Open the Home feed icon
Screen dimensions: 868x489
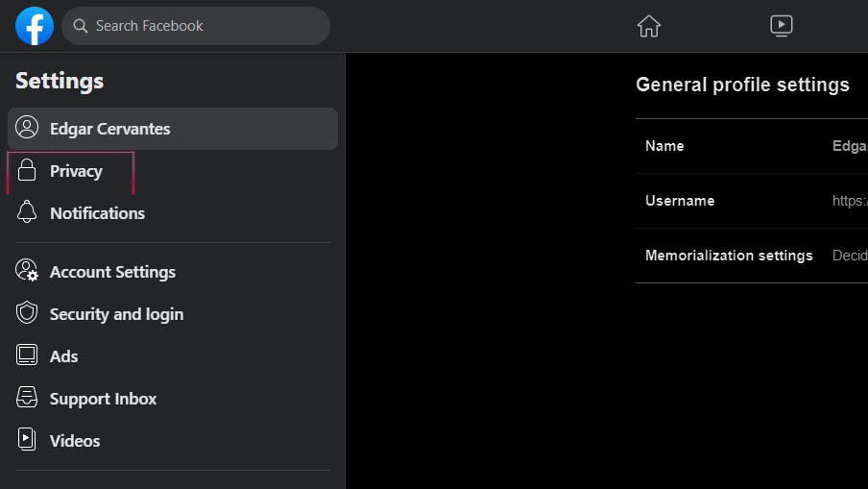(649, 26)
